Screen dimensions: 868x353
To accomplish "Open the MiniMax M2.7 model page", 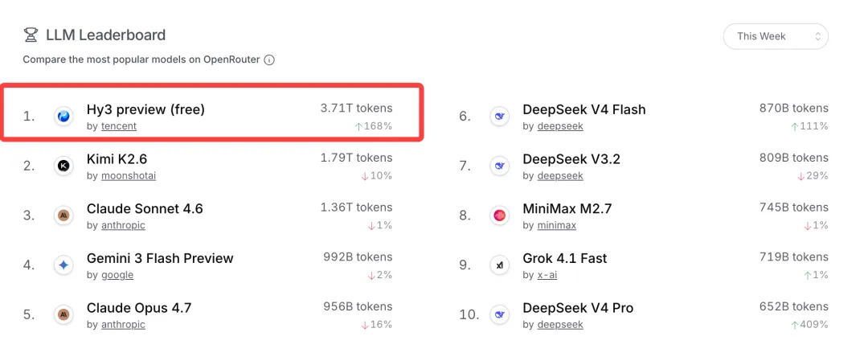I will (567, 209).
